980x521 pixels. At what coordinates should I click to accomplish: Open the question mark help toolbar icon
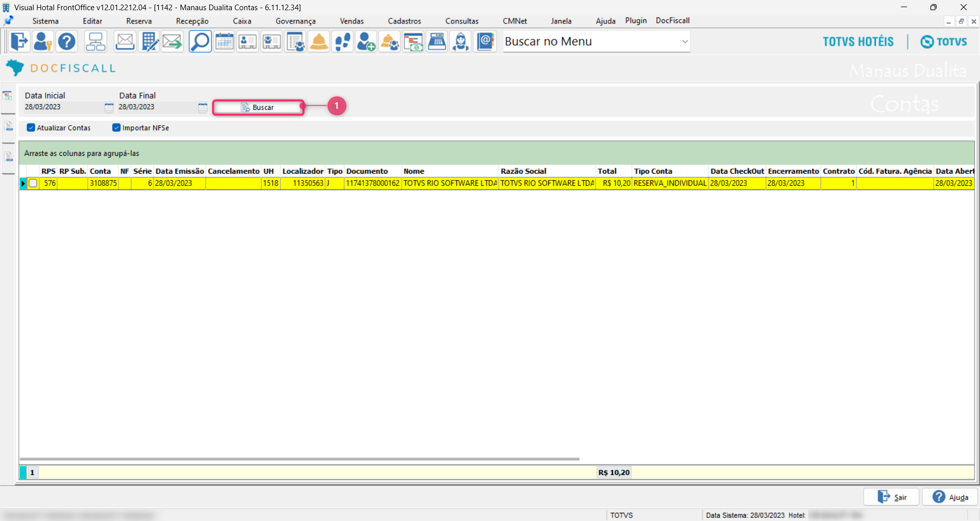67,41
